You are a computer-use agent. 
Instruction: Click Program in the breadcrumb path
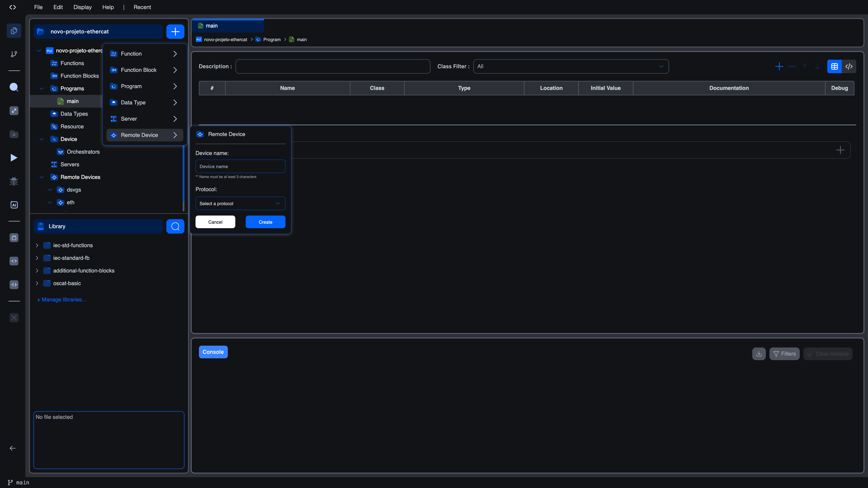[x=271, y=39]
